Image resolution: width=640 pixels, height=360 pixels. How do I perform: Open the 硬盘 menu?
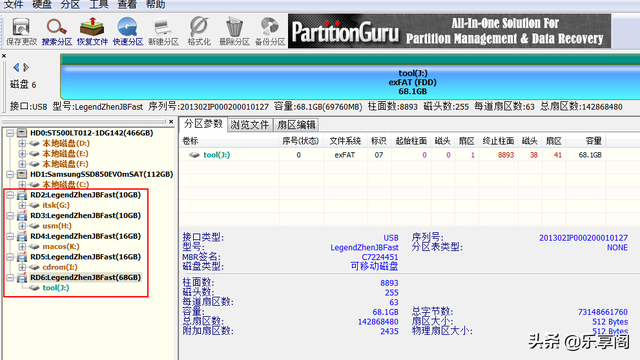[x=42, y=4]
